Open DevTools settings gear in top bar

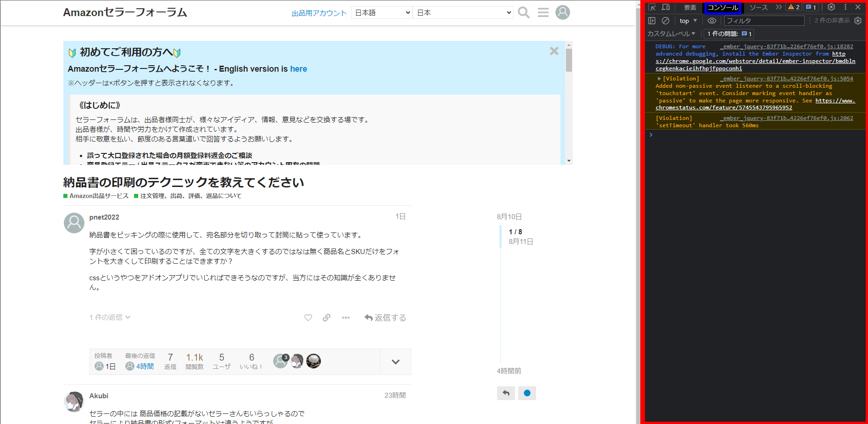point(831,7)
